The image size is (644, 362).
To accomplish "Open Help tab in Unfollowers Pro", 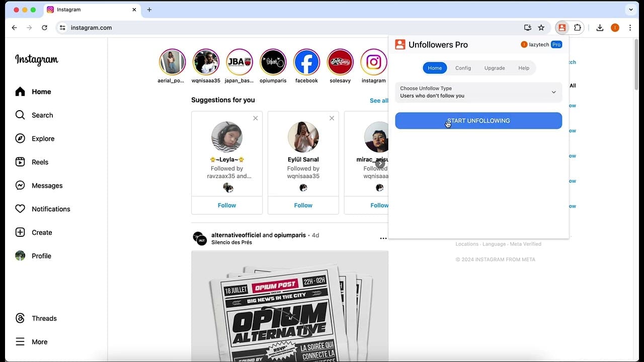I will tap(524, 68).
